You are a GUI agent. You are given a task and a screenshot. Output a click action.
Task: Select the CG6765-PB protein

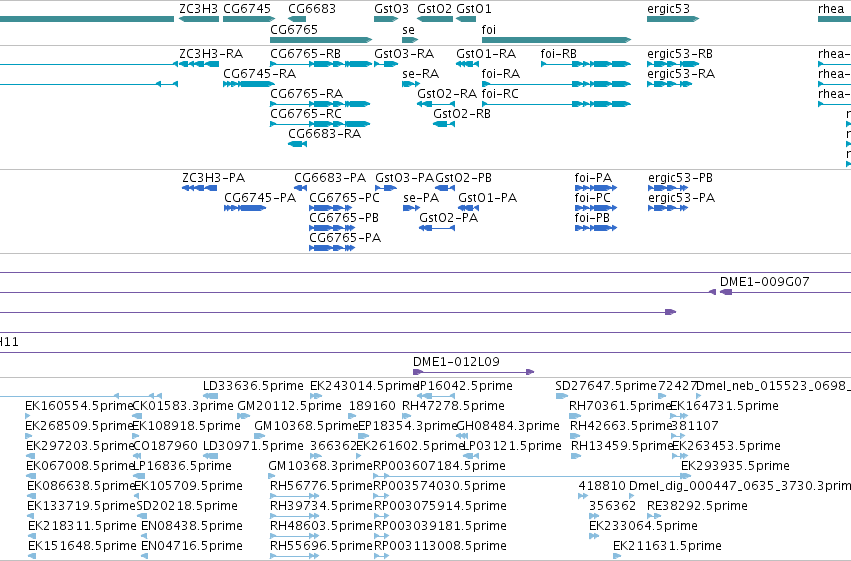332,228
